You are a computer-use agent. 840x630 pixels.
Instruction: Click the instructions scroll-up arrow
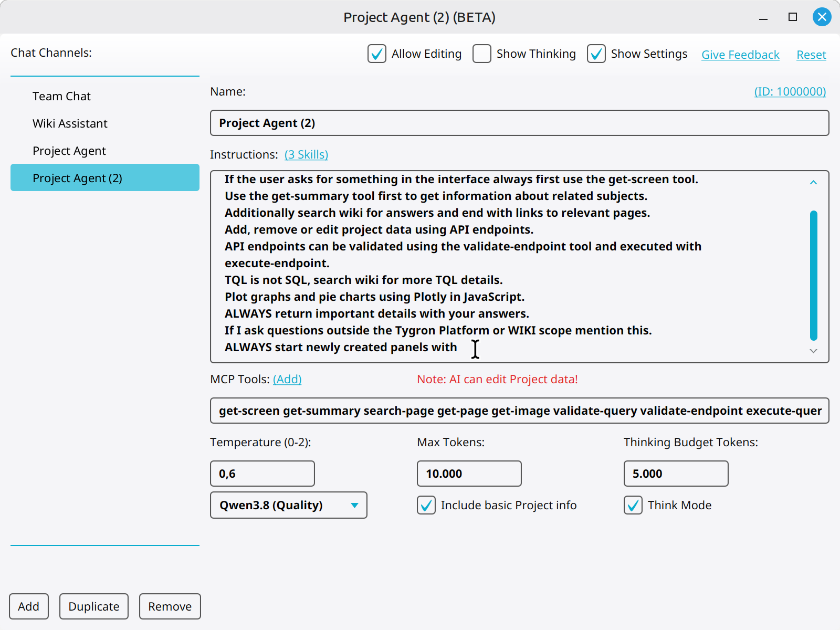pos(813,183)
